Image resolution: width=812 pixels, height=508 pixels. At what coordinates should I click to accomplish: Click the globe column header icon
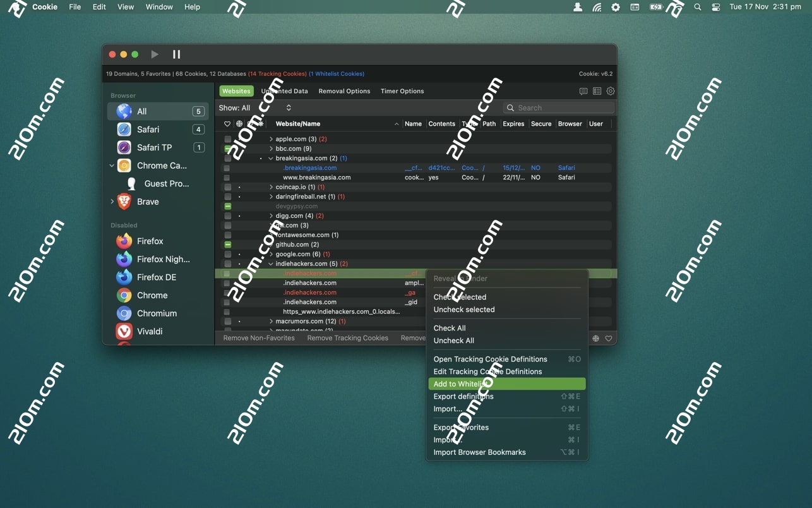(x=239, y=124)
